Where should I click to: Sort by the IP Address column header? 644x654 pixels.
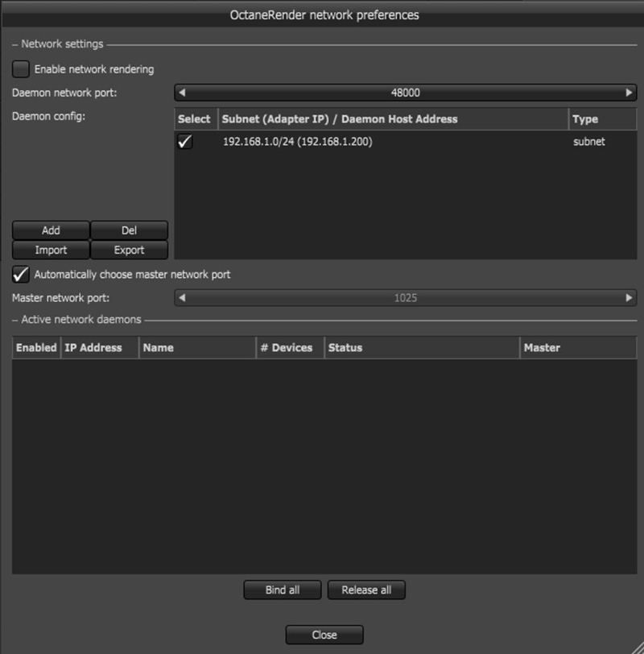click(x=100, y=348)
